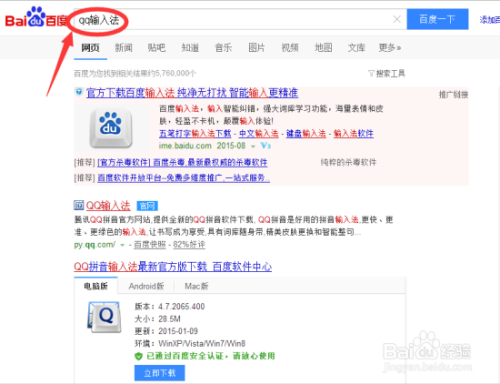The width and height of the screenshot is (500, 384).
Task: Click the favicon before QQ输入法 result
Action: tap(79, 205)
